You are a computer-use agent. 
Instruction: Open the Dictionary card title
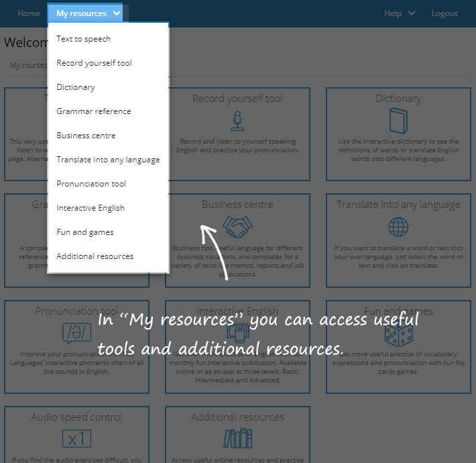pos(398,99)
